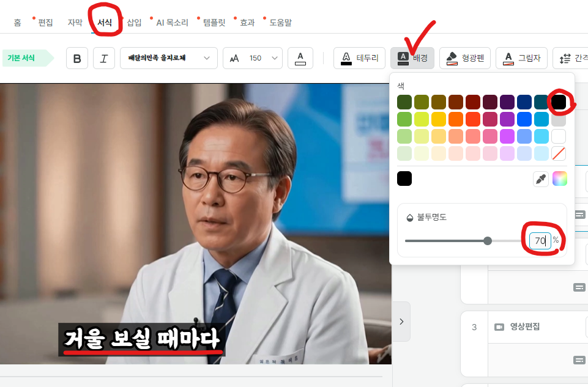The width and height of the screenshot is (588, 387).
Task: Click the opacity percentage input field
Action: (x=540, y=240)
